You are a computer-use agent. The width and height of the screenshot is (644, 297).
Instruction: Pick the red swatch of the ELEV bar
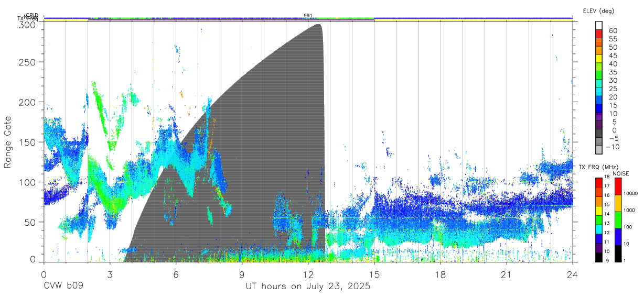pos(599,35)
